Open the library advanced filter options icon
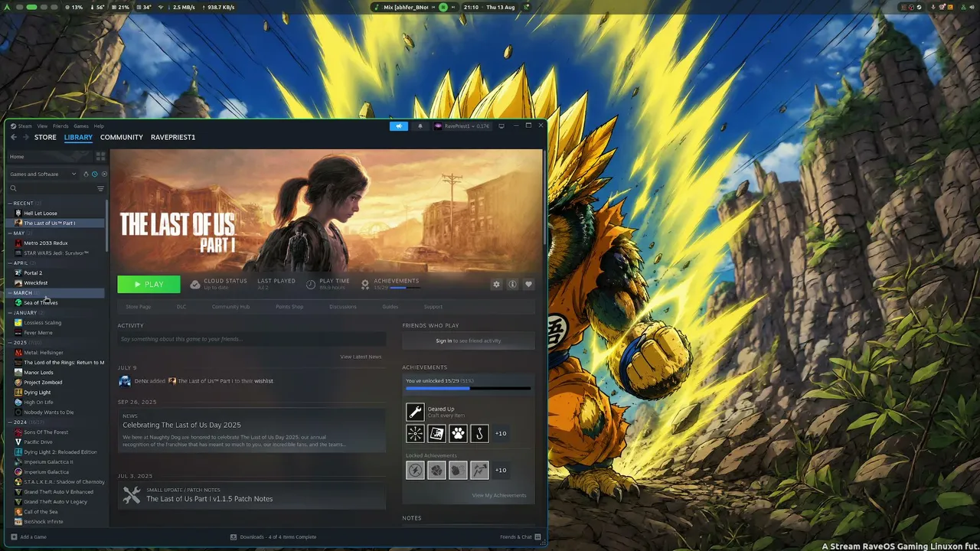 pos(100,188)
